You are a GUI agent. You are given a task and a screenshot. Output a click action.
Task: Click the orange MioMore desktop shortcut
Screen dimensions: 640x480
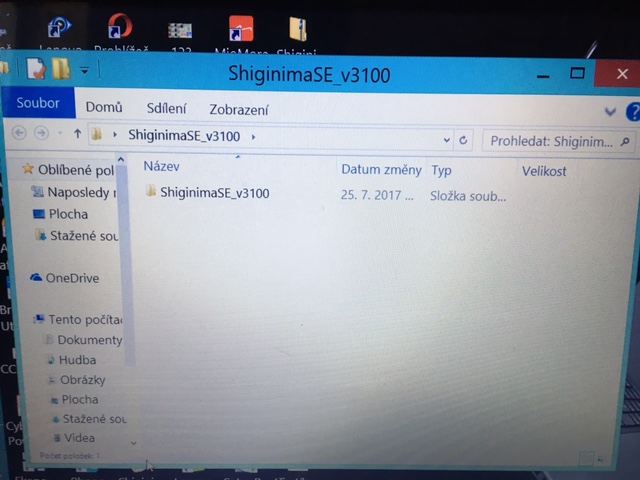[241, 29]
